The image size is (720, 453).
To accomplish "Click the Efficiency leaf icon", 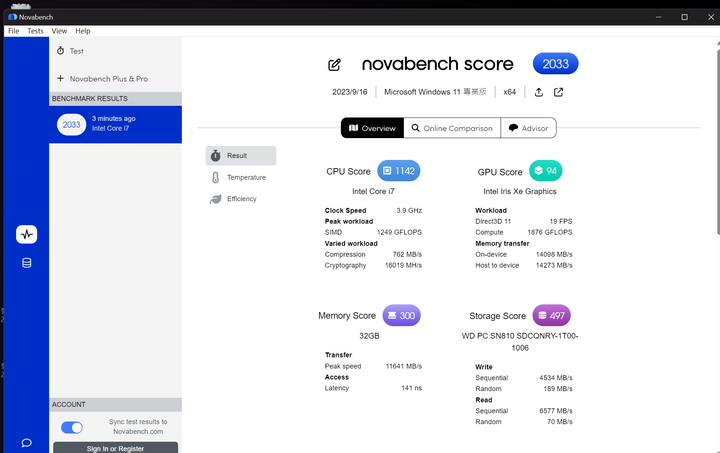I will click(215, 199).
